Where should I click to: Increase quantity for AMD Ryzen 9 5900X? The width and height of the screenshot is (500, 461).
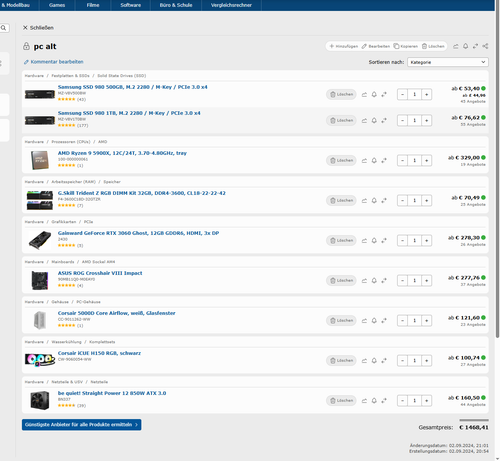[x=427, y=161]
